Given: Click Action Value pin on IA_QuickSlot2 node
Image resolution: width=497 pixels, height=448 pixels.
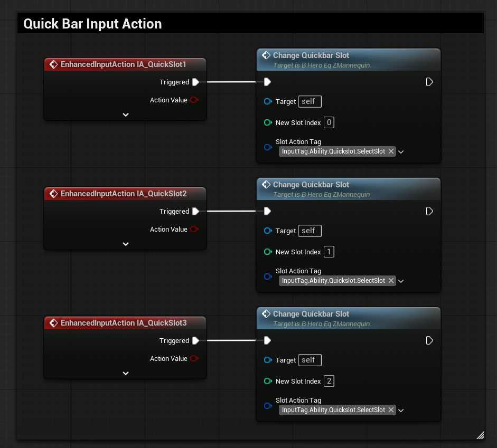Looking at the screenshot, I should (194, 230).
